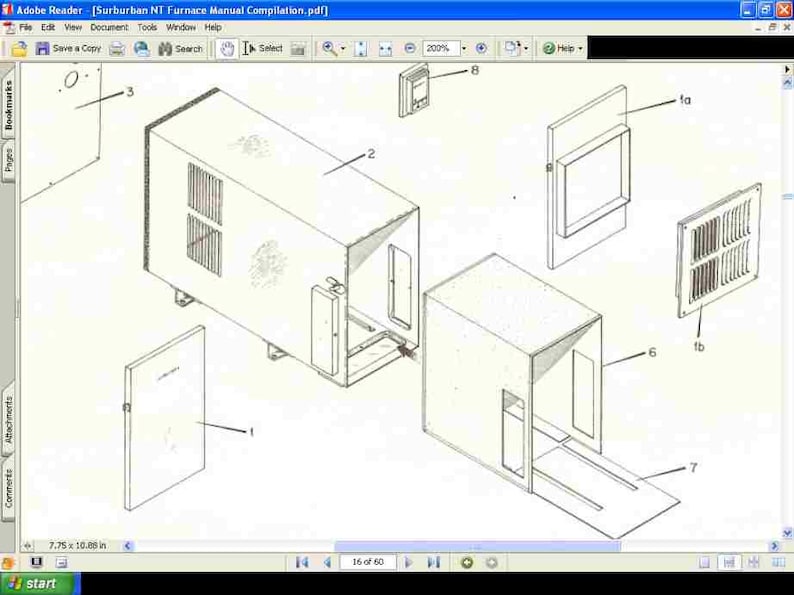Select the Zoom In magnifier tool
Image resolution: width=794 pixels, height=595 pixels.
(329, 49)
